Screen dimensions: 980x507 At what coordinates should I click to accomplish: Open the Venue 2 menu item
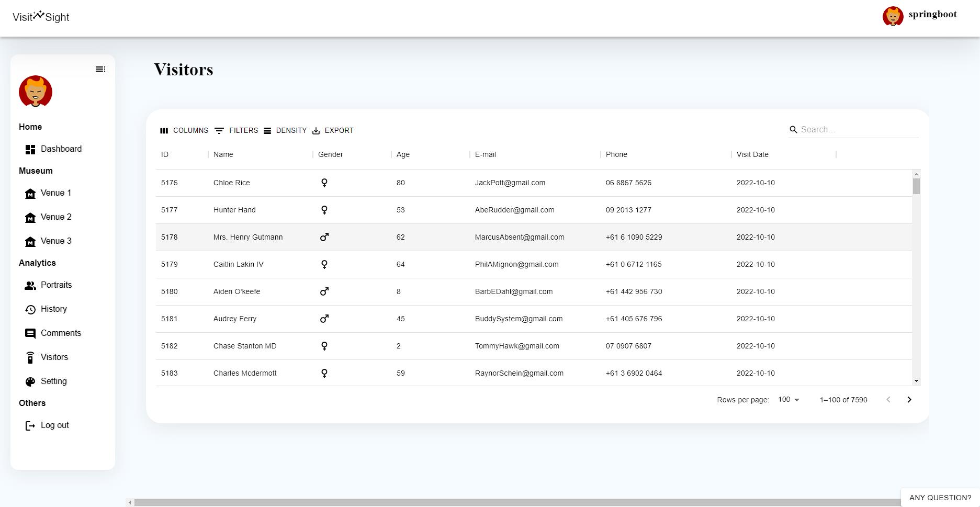tap(56, 217)
